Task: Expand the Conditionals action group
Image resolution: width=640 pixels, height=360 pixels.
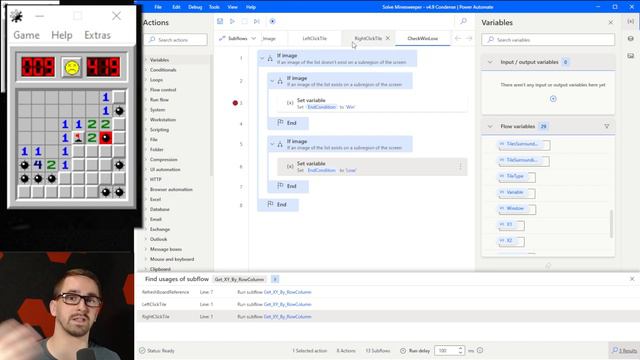Action: [163, 70]
